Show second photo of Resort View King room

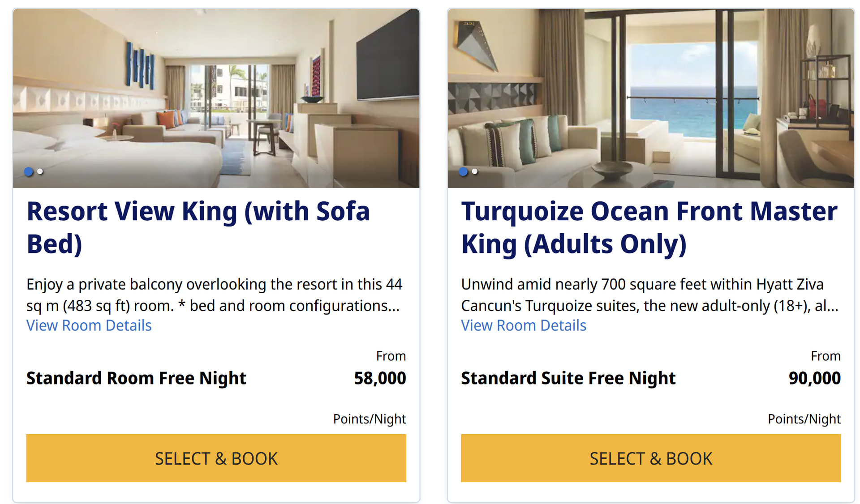click(40, 171)
